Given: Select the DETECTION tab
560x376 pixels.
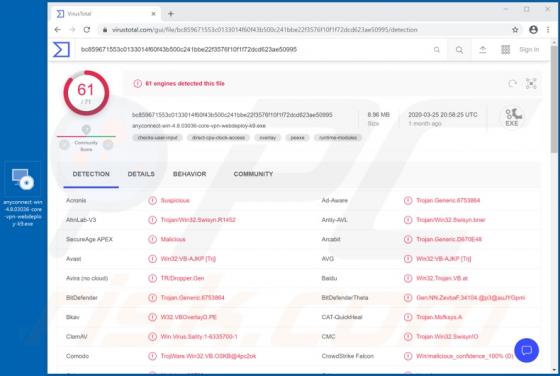Looking at the screenshot, I should pos(91,174).
